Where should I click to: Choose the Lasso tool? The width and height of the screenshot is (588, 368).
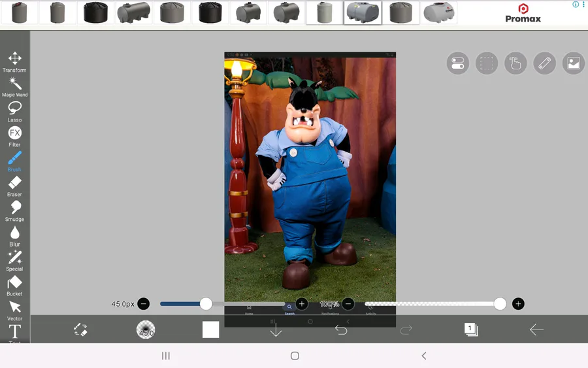coord(14,112)
